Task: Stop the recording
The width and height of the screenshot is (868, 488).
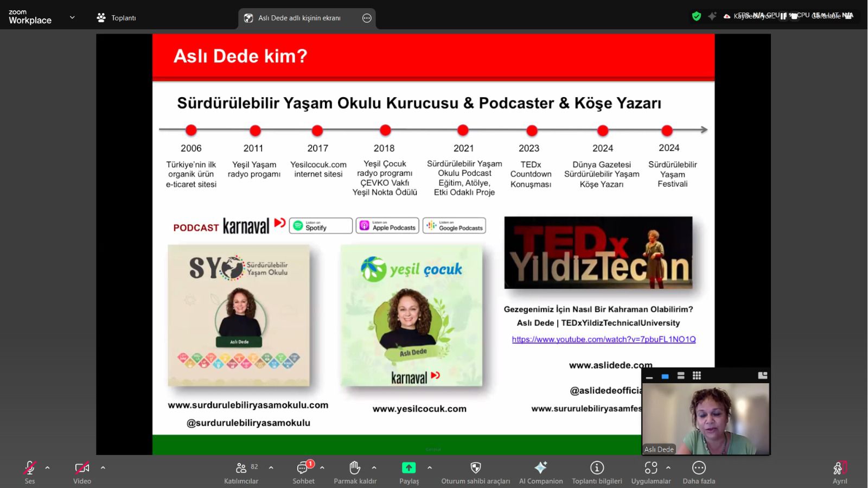Action: pyautogui.click(x=794, y=16)
